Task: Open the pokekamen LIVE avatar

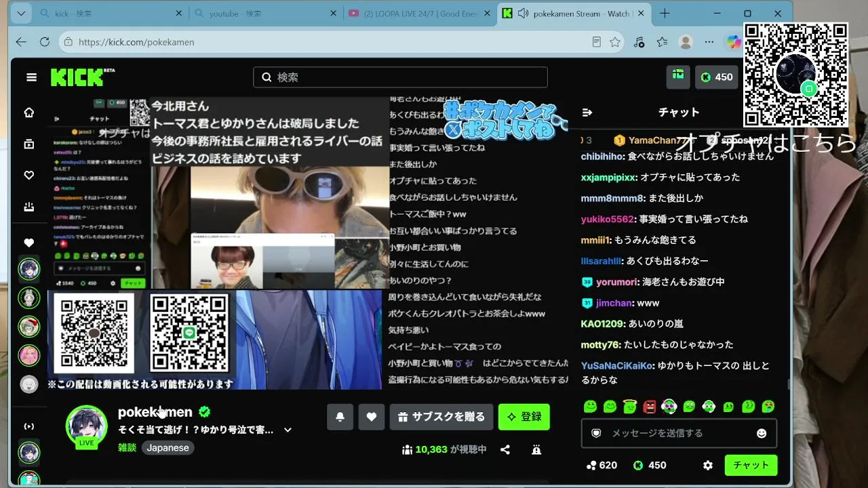Action: click(87, 427)
